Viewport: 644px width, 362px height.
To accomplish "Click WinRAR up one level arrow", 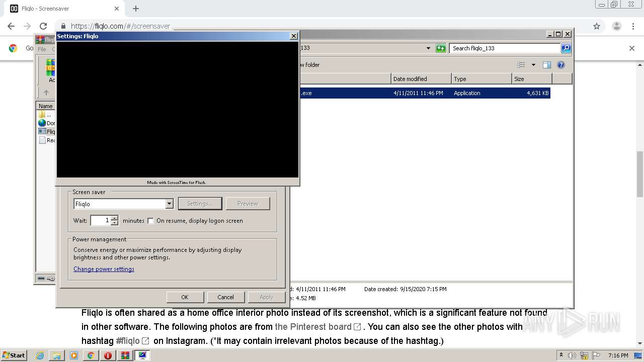I will (46, 93).
